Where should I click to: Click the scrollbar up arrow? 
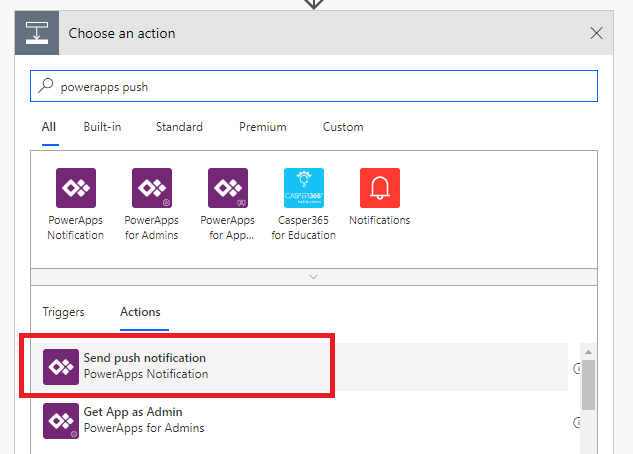click(x=588, y=352)
